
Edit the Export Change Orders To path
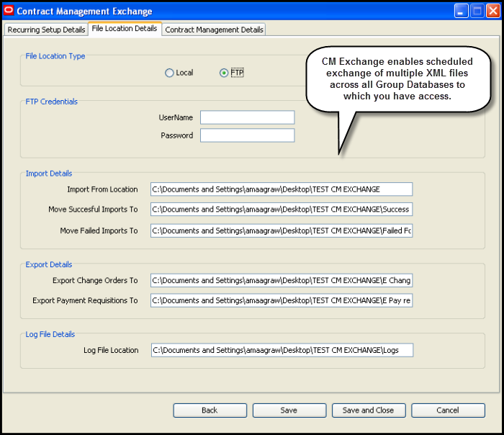[x=281, y=280]
